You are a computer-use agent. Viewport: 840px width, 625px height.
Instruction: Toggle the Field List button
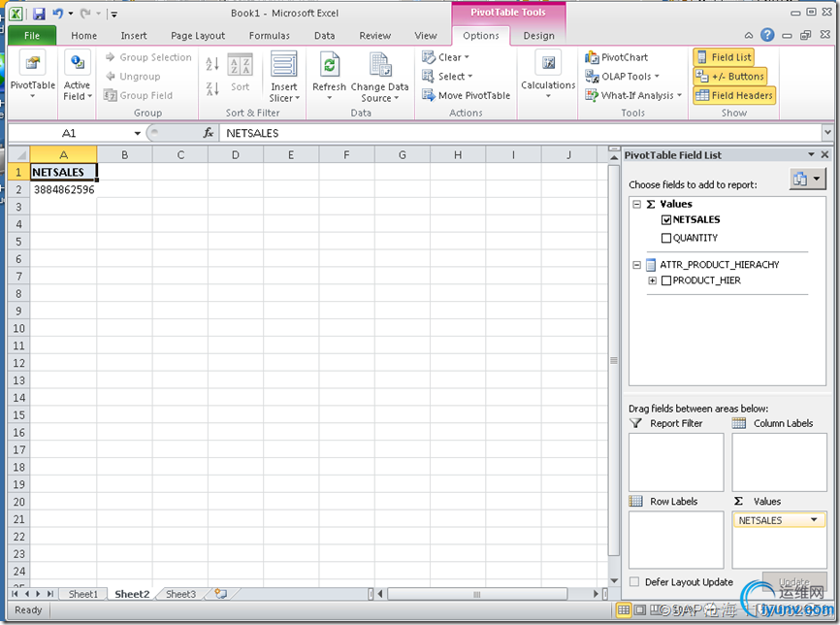coord(724,57)
